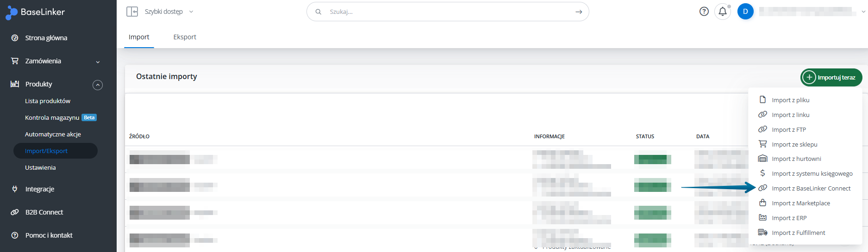Image resolution: width=868 pixels, height=252 pixels.
Task: Open Lista produktów
Action: click(x=48, y=101)
